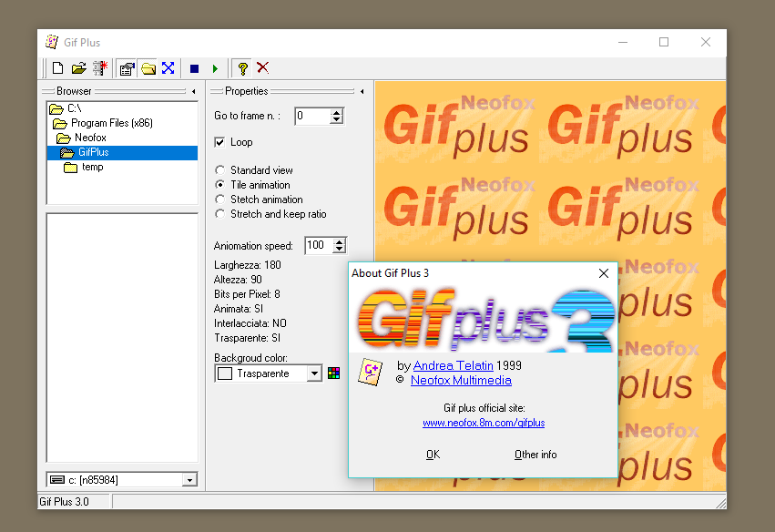
Task: Click 'Gif Plus 3.0' status bar text
Action: 65,502
